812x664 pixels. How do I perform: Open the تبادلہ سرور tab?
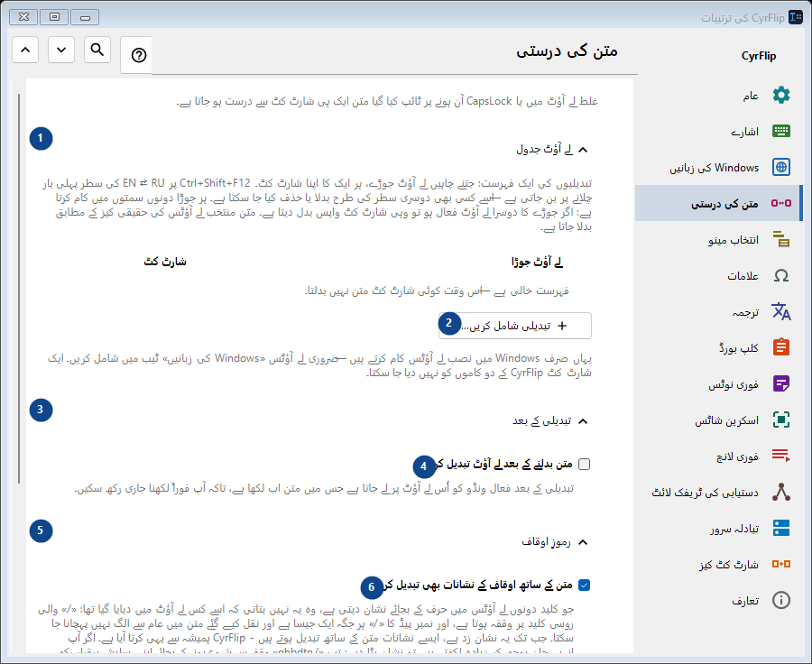pos(718,528)
